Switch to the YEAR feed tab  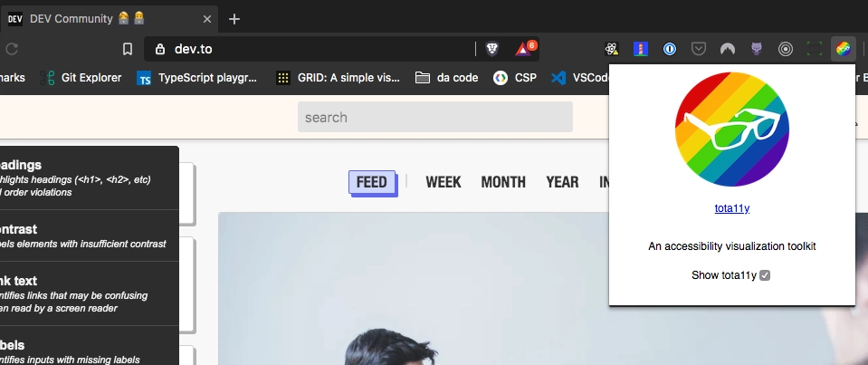coord(562,182)
